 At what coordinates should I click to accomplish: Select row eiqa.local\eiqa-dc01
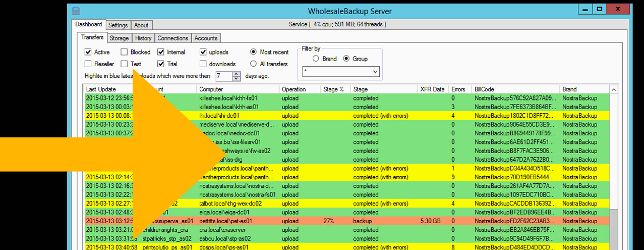346,213
